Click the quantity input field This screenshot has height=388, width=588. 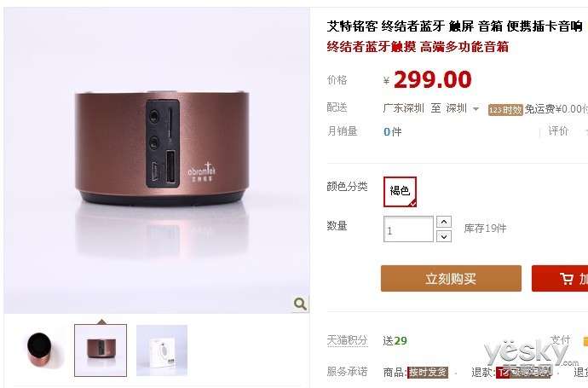coord(408,229)
